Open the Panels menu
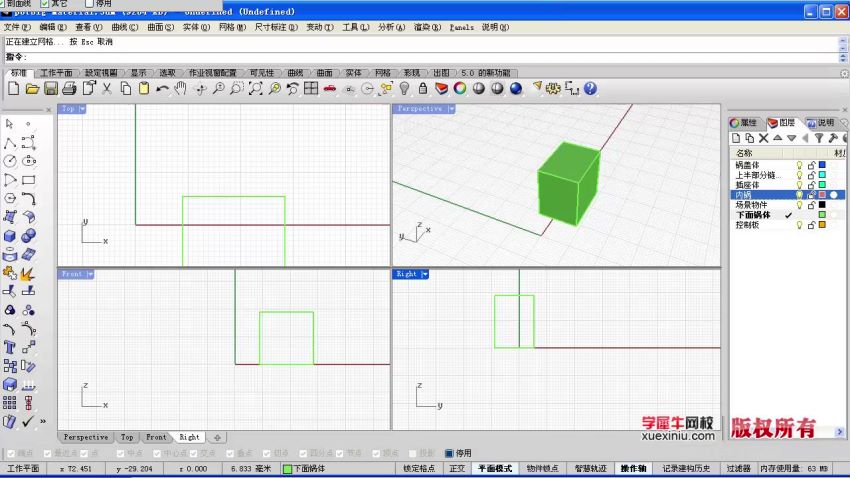This screenshot has height=478, width=850. click(x=462, y=27)
